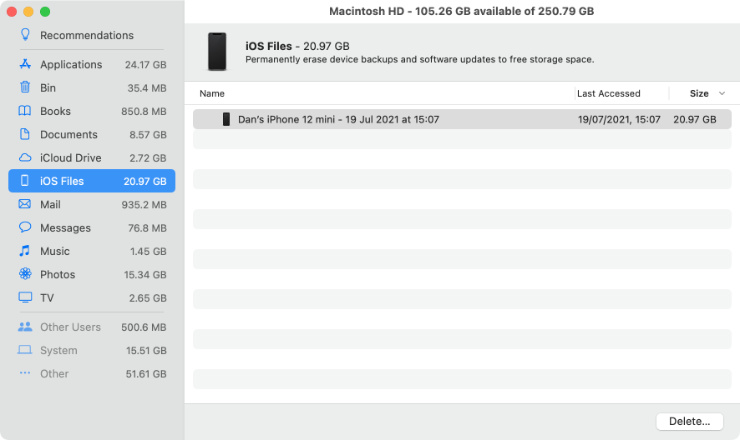Sort by Size column header
740x440 pixels.
point(699,93)
